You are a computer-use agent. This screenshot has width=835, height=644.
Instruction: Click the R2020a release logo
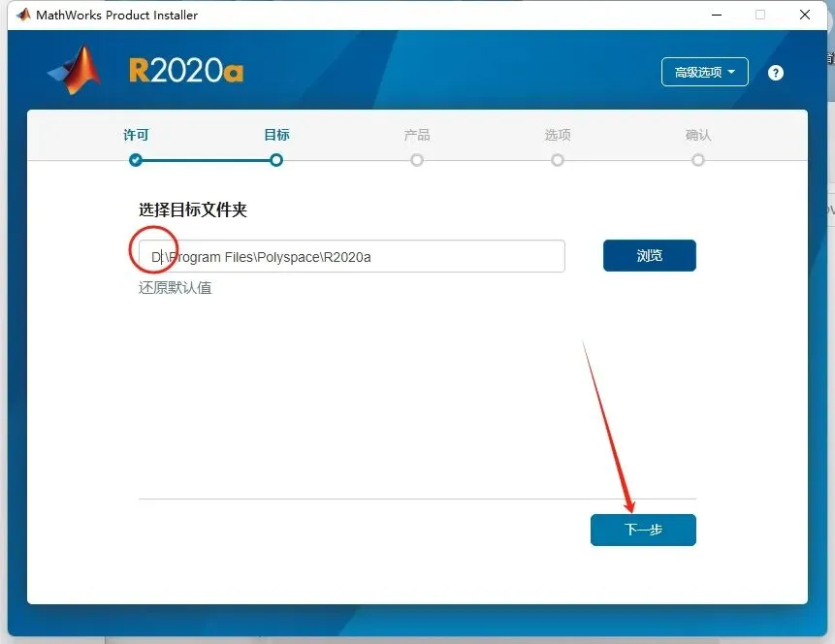pyautogui.click(x=186, y=70)
